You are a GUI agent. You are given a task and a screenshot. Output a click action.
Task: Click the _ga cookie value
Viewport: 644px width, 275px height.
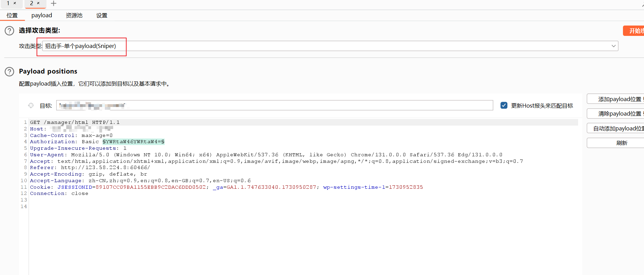tap(271, 187)
